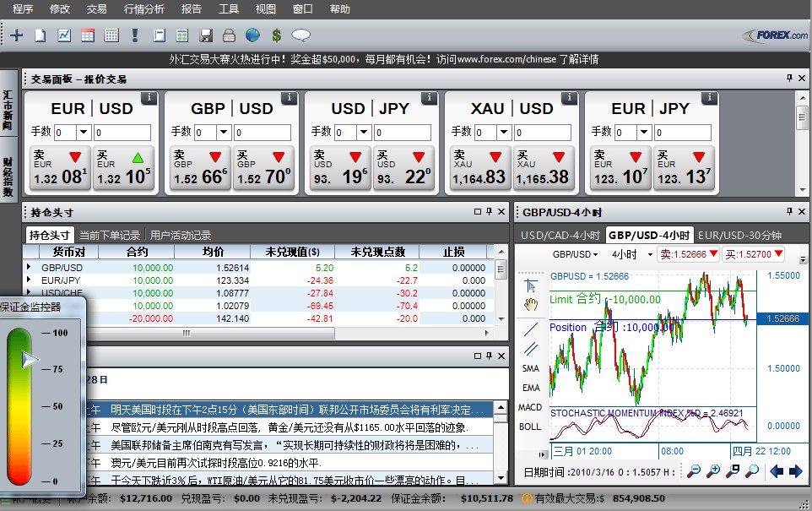Click chart sell button 卖:1.52666
The image size is (812, 511).
[689, 254]
